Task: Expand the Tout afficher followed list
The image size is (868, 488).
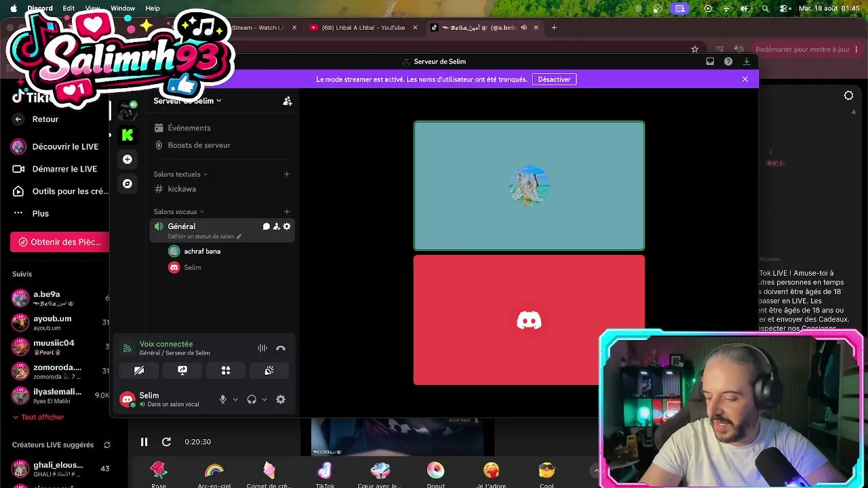Action: point(38,418)
